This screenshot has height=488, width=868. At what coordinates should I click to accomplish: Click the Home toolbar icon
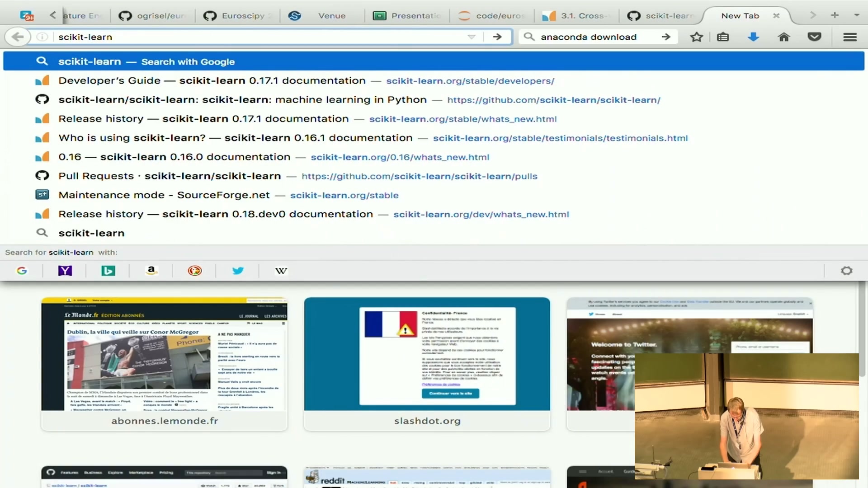click(x=784, y=37)
